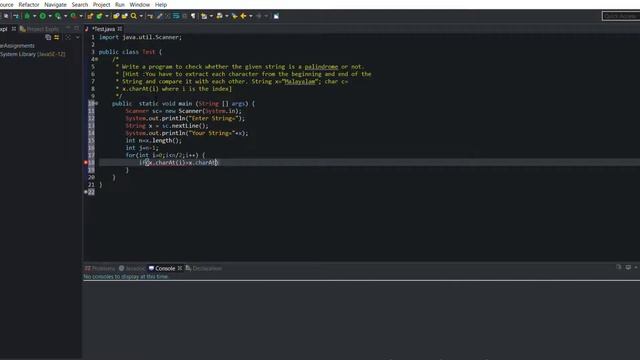Open the Coverage dropdown arrow
The image size is (640, 360).
(65, 16)
